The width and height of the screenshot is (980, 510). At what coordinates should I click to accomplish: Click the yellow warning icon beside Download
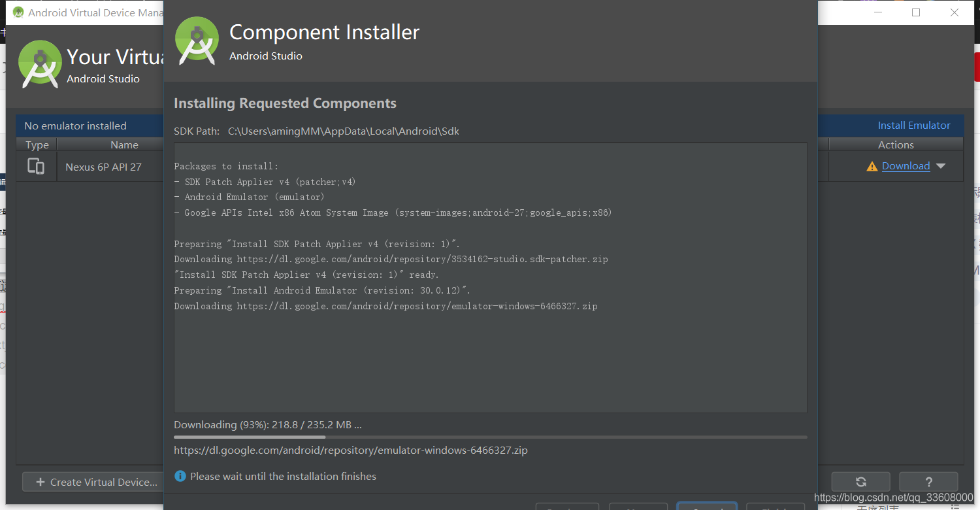(x=872, y=167)
